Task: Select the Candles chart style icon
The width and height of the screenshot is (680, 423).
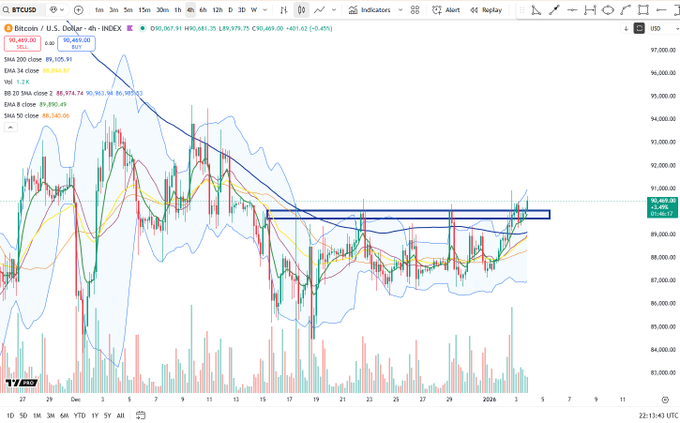Action: point(301,10)
